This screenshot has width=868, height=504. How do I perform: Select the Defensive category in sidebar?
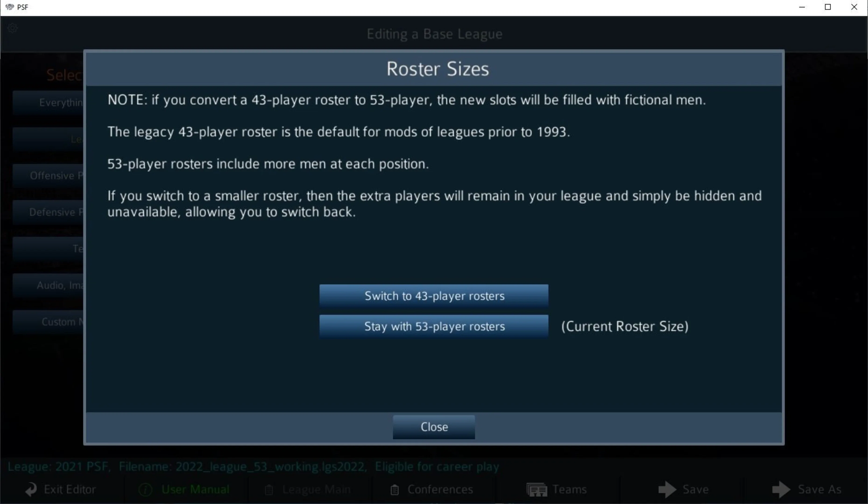click(48, 212)
